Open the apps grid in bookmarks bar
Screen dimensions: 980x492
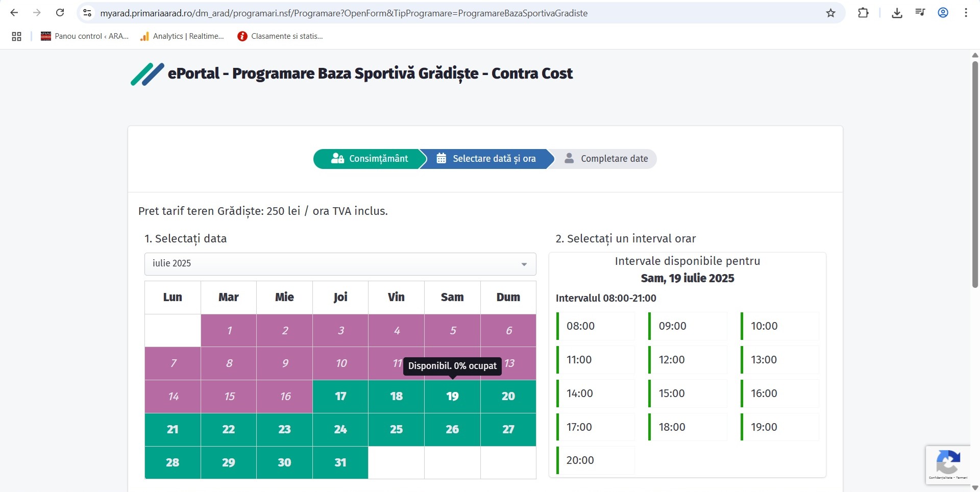point(16,36)
